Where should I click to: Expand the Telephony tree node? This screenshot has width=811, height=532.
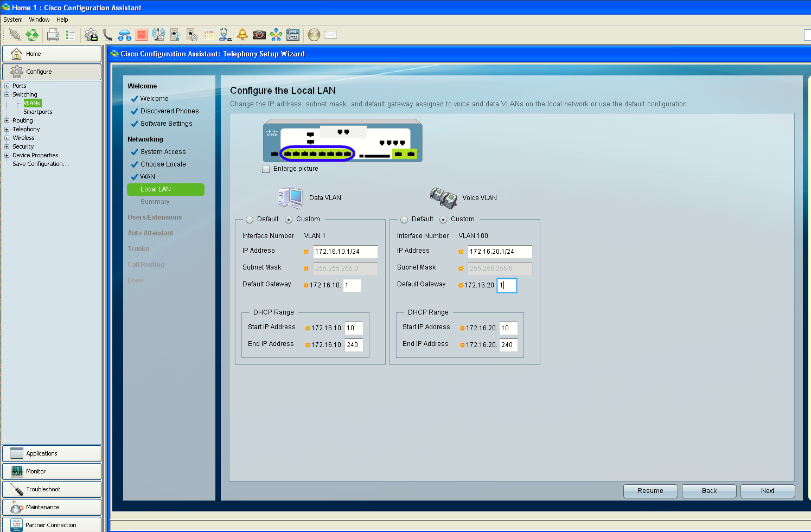[7, 129]
